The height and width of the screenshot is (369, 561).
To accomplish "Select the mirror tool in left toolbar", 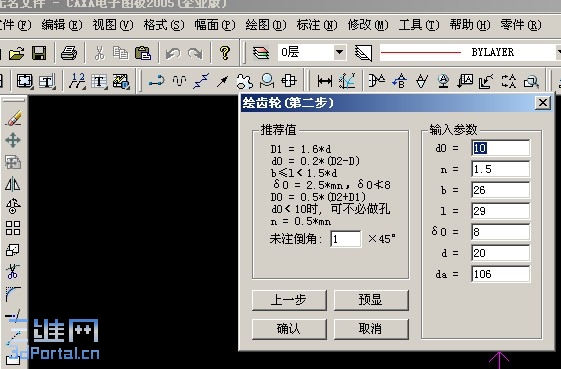I will tap(13, 184).
